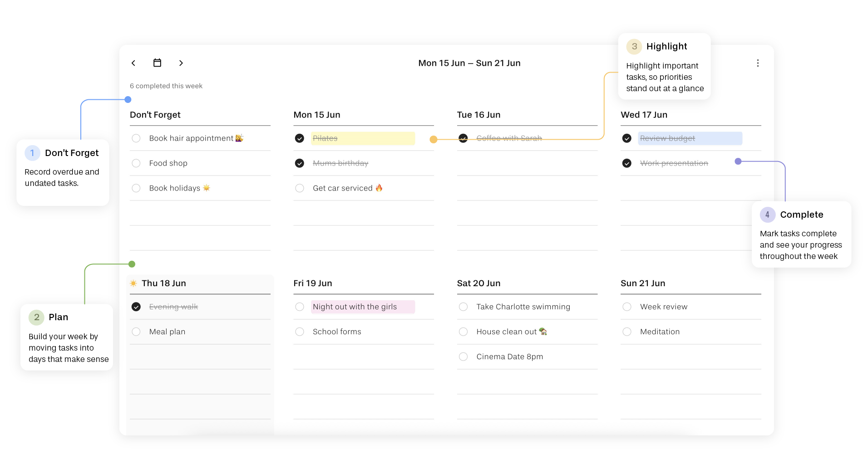This screenshot has height=454, width=868.
Task: Click the School forms task text
Action: (337, 332)
